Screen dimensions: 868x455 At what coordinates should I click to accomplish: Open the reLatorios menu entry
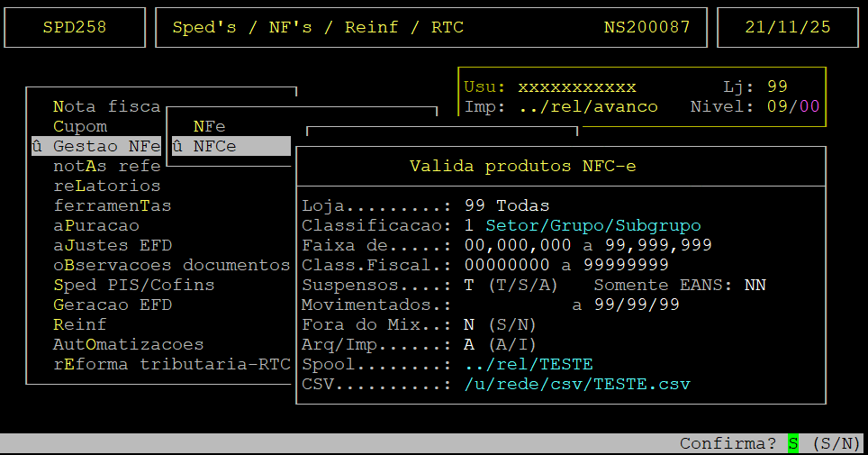[x=106, y=186]
